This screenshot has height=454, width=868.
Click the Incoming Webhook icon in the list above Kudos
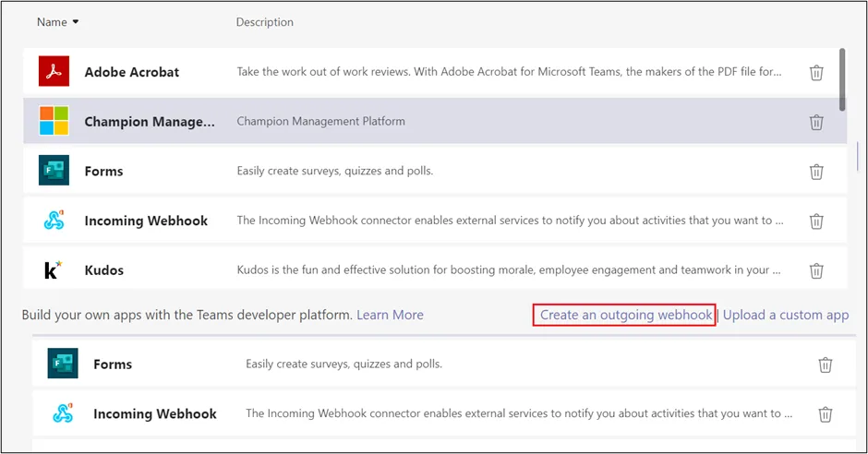[54, 221]
